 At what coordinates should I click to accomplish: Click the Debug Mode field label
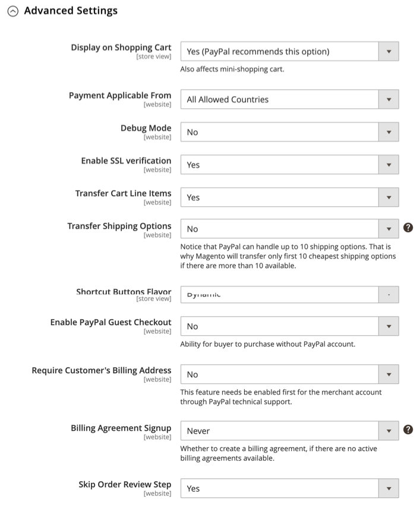(146, 128)
